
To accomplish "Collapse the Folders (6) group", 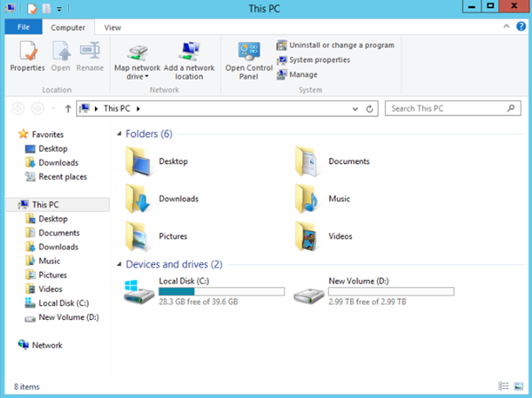I will [119, 134].
